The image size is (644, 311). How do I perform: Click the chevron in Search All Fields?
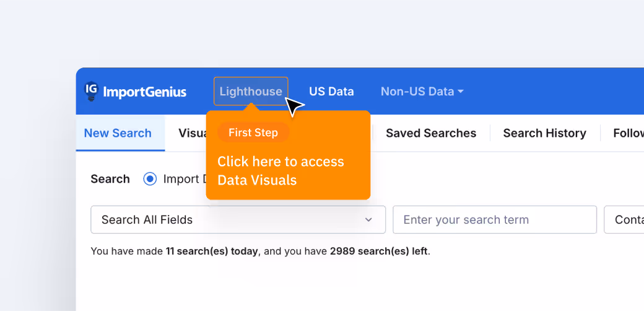point(368,220)
